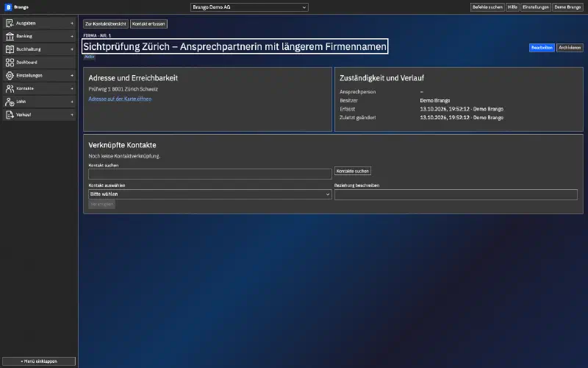Click the Lohn person icon
The image size is (588, 368).
point(10,102)
